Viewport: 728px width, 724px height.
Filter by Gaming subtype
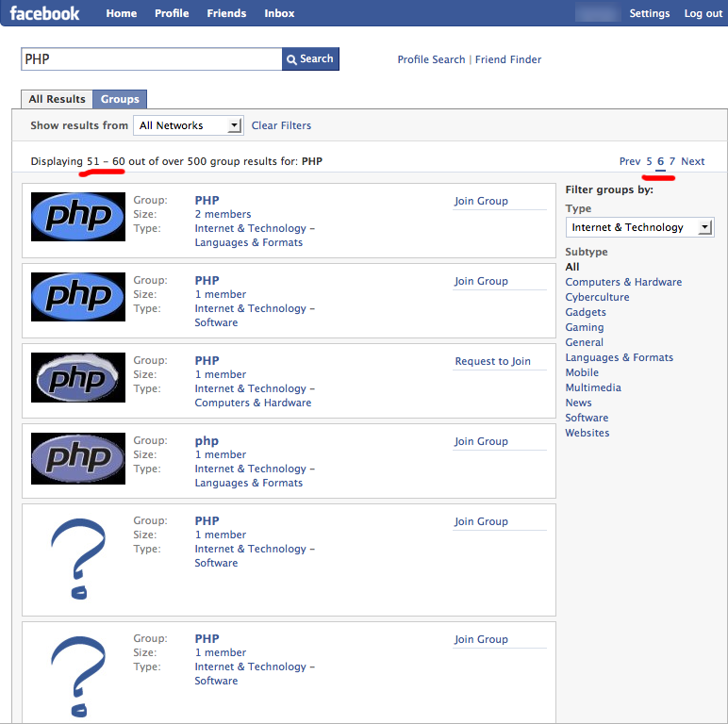[x=585, y=327]
